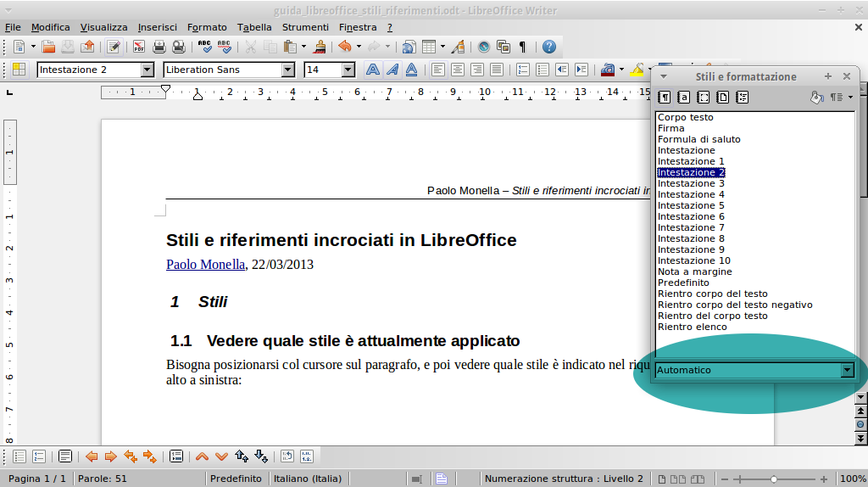Toggle Edit File mode icon
The width and height of the screenshot is (868, 487).
[x=114, y=48]
